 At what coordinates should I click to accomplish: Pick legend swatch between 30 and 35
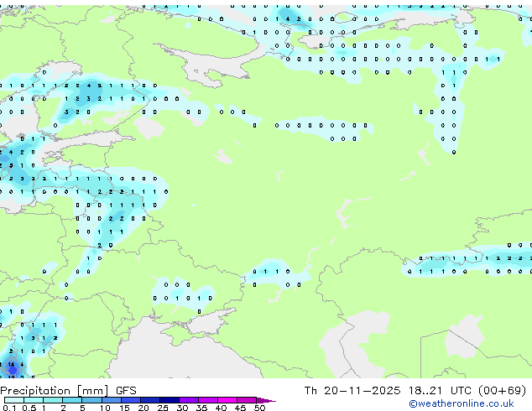189,400
